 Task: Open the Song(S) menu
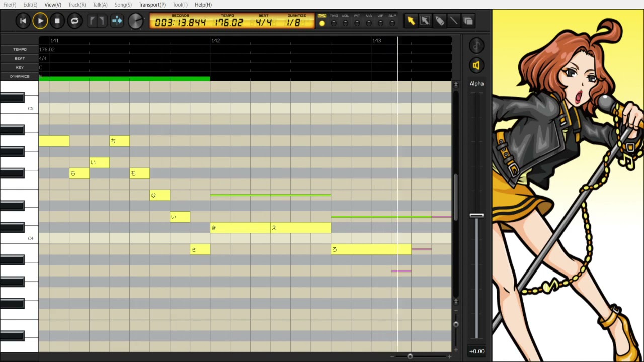point(123,5)
